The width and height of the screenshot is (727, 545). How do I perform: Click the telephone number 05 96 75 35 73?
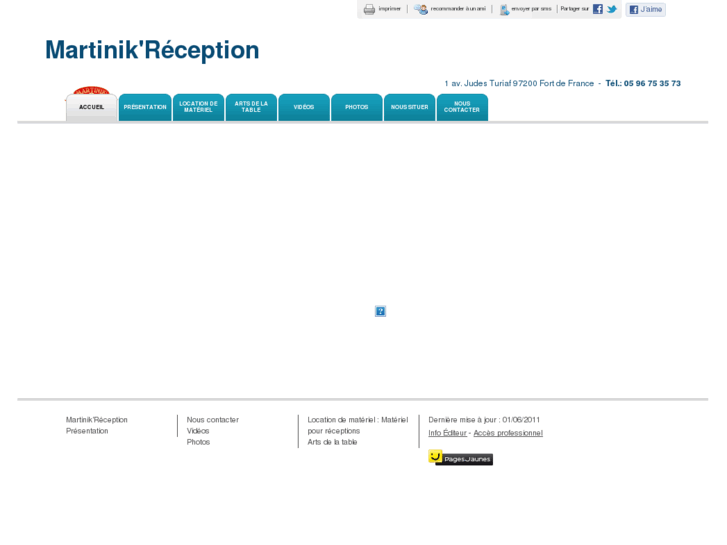(x=652, y=83)
